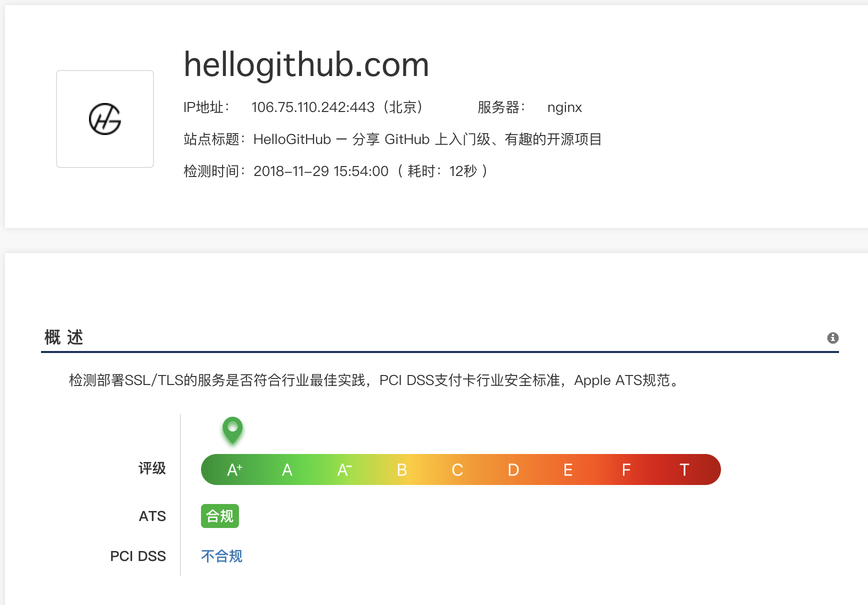Click the PCI DSS row label
This screenshot has height=605, width=868.
(138, 556)
